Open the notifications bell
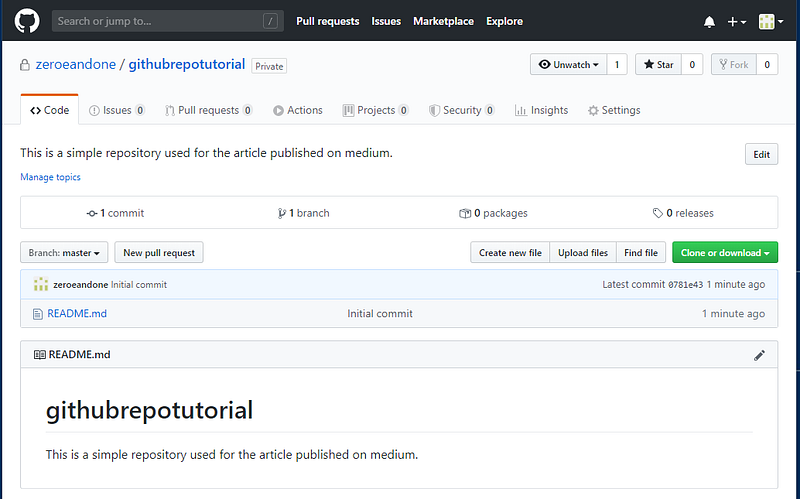 [x=709, y=21]
